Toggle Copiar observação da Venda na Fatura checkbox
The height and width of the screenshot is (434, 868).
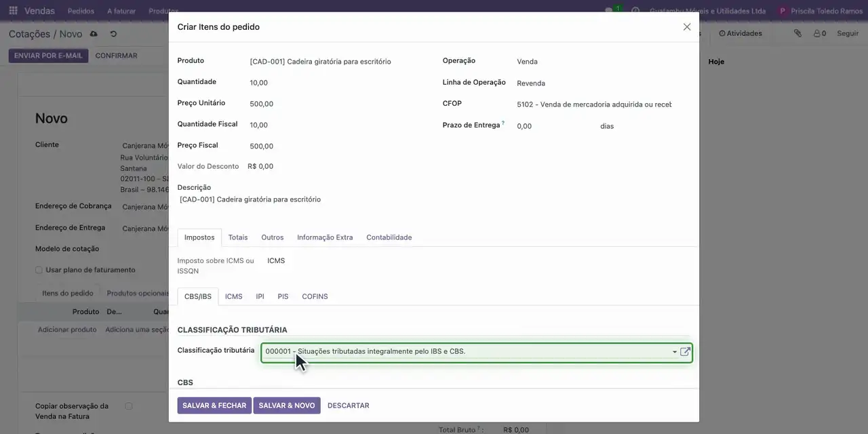coord(128,406)
